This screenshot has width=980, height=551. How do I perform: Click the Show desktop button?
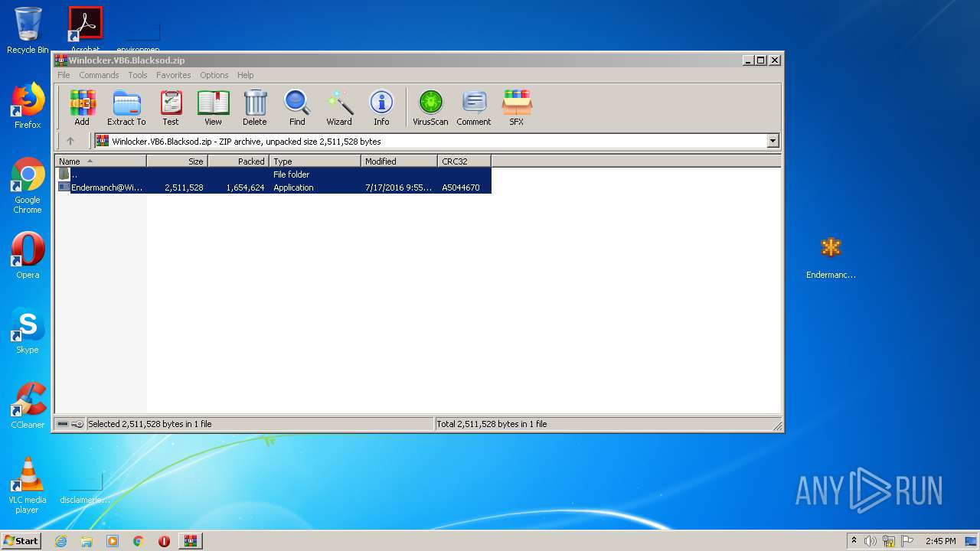click(x=972, y=541)
